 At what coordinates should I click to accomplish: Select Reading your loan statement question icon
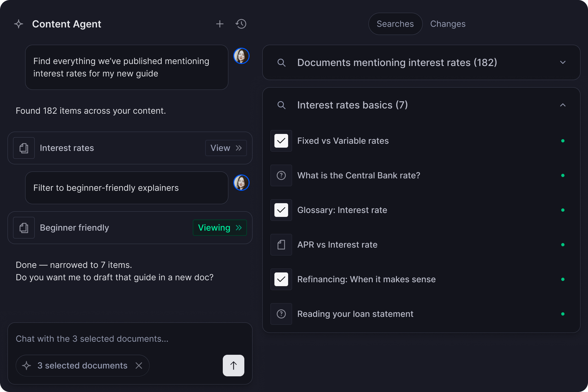(x=281, y=314)
